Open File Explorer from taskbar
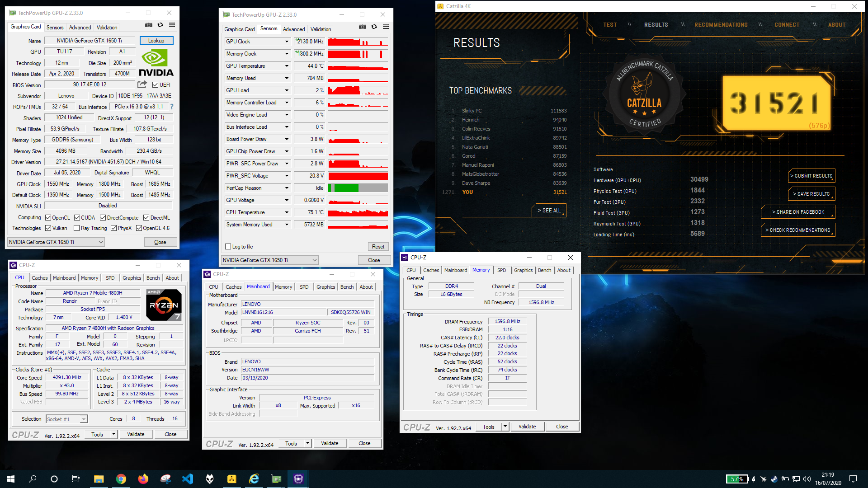 (99, 479)
